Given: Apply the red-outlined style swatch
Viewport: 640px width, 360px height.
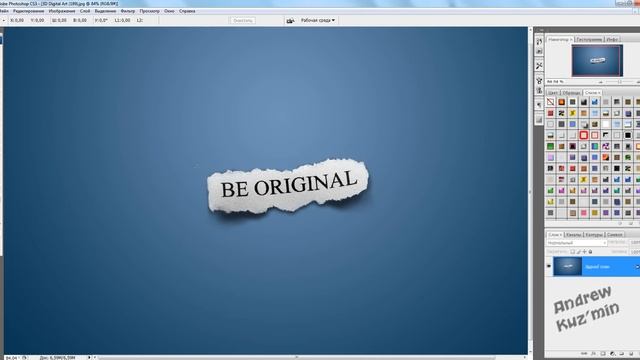Looking at the screenshot, I should (x=584, y=135).
